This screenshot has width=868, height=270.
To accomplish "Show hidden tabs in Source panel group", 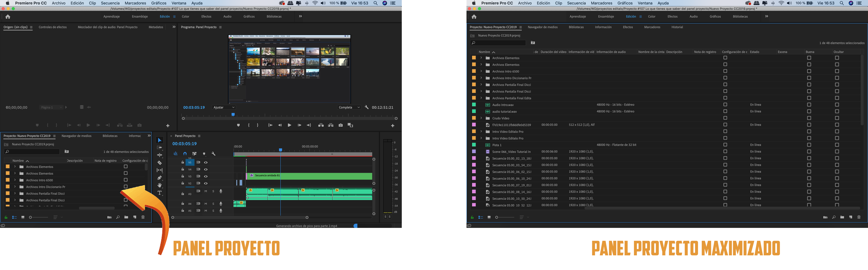I will pyautogui.click(x=174, y=27).
